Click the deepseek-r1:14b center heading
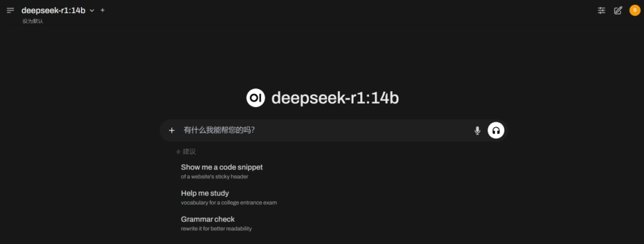 335,98
